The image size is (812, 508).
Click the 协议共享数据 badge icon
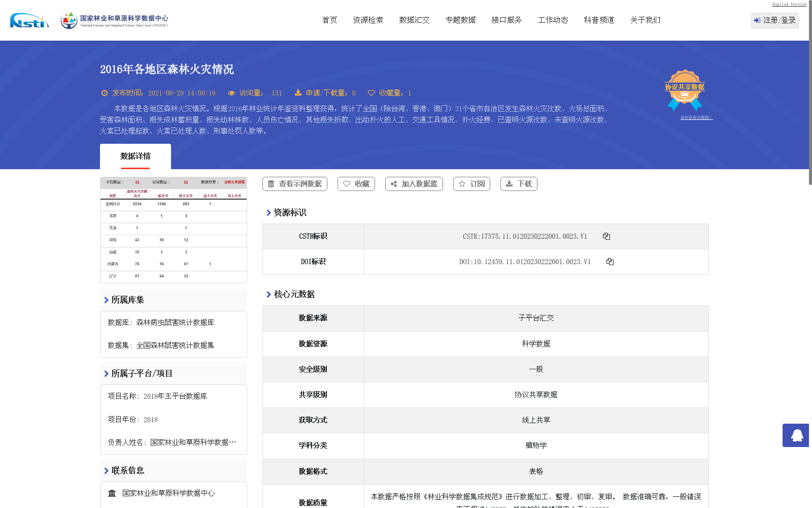click(x=685, y=90)
